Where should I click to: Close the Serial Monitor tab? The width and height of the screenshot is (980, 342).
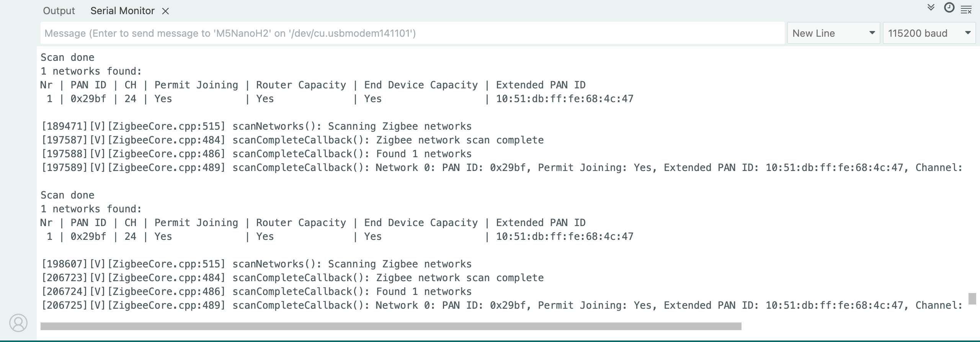(x=165, y=11)
